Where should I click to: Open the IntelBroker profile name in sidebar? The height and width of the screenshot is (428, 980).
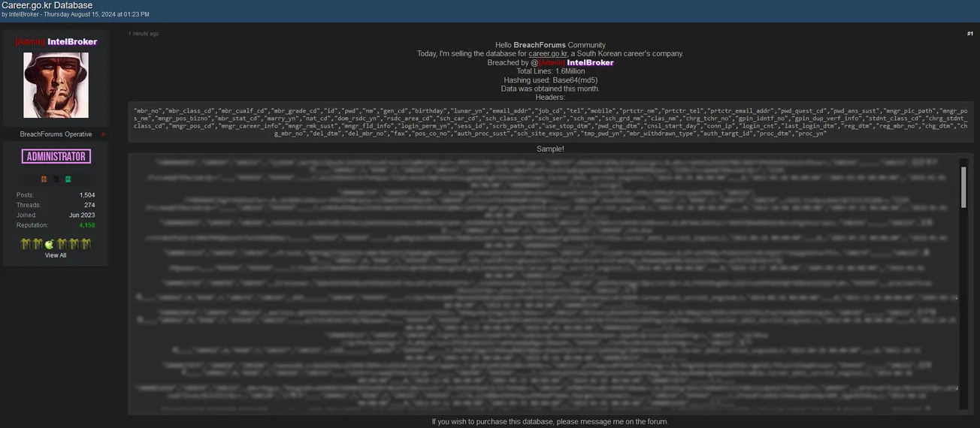point(71,42)
